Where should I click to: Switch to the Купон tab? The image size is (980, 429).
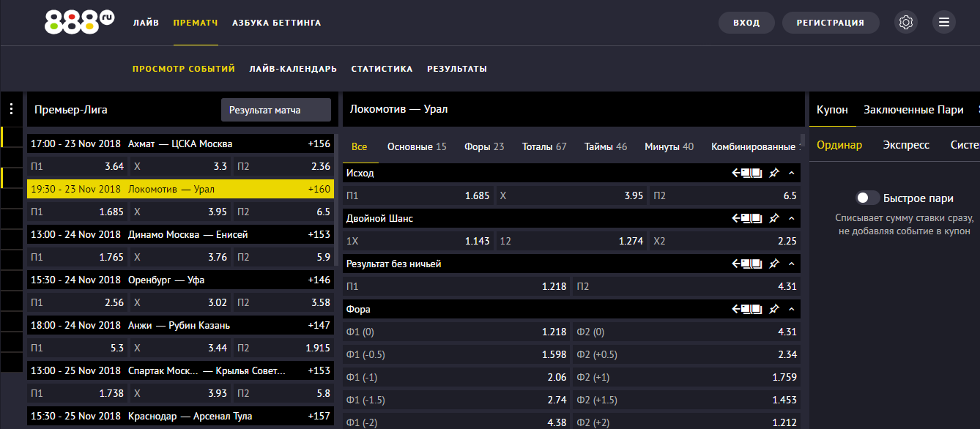832,110
